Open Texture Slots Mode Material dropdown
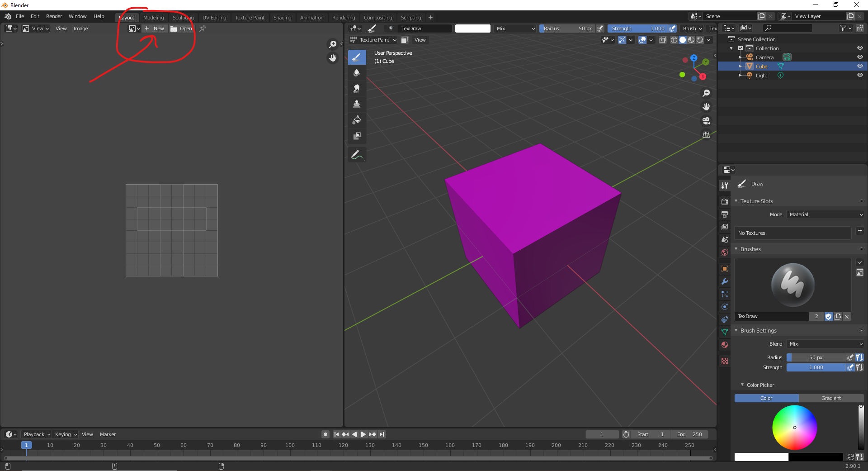Viewport: 868px width, 471px height. tap(825, 214)
